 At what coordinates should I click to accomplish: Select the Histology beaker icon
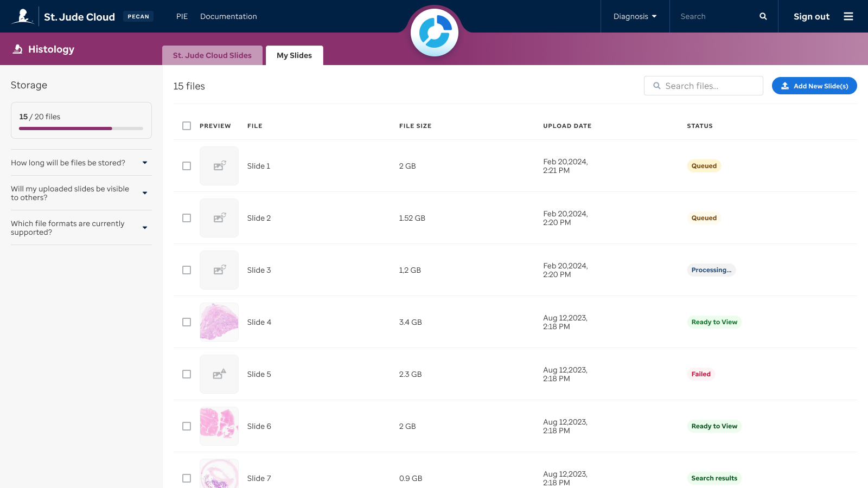(16, 49)
